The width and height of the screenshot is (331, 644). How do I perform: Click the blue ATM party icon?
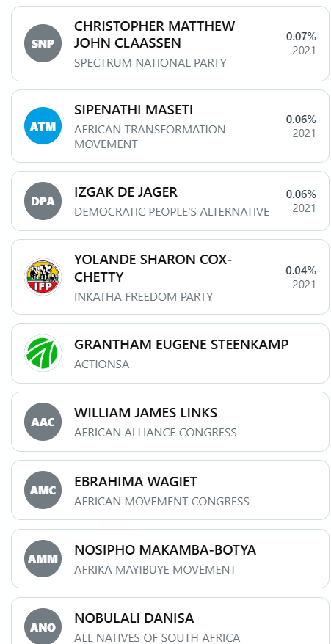(x=43, y=126)
